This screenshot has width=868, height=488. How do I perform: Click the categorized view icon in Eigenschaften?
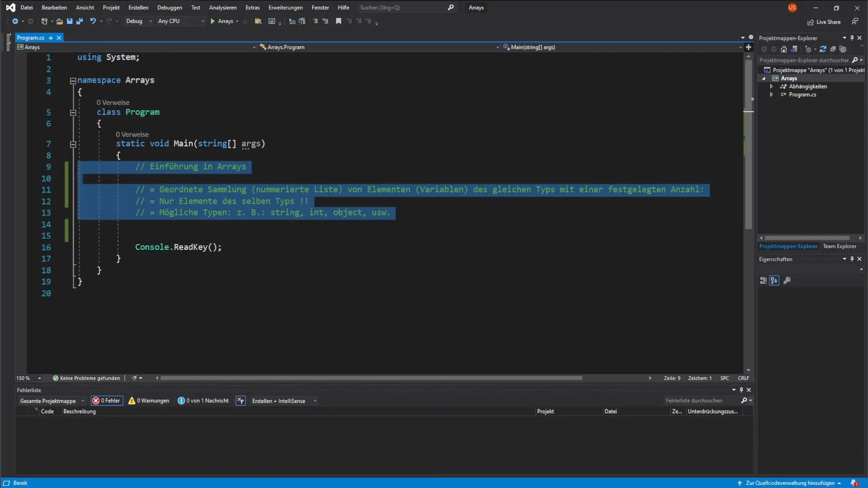[x=763, y=281]
